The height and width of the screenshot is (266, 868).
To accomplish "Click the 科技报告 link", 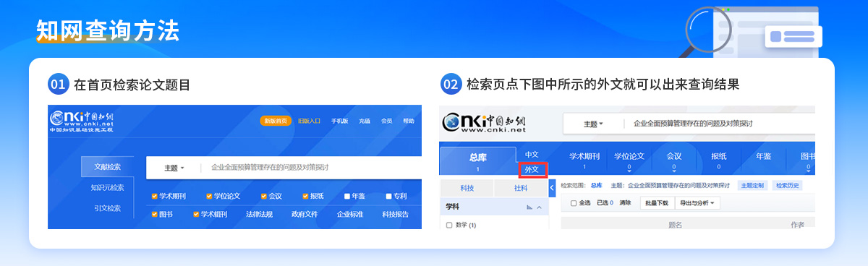I will tap(395, 214).
